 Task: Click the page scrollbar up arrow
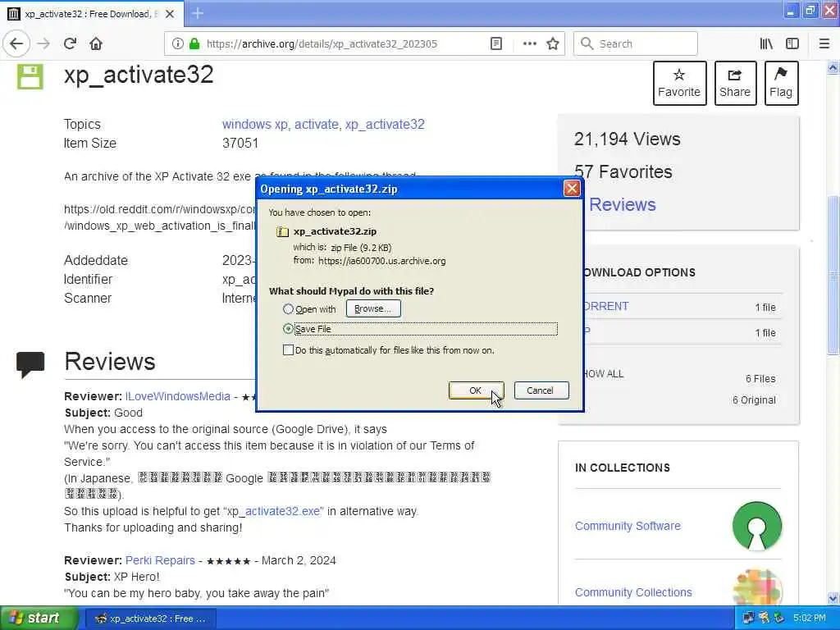click(833, 68)
